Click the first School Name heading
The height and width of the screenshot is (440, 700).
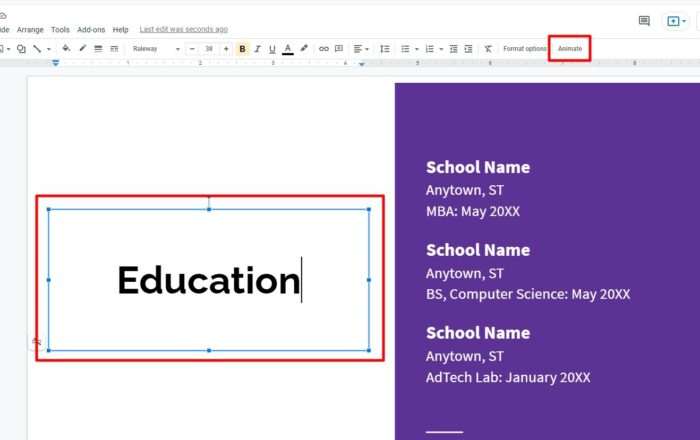coord(478,167)
